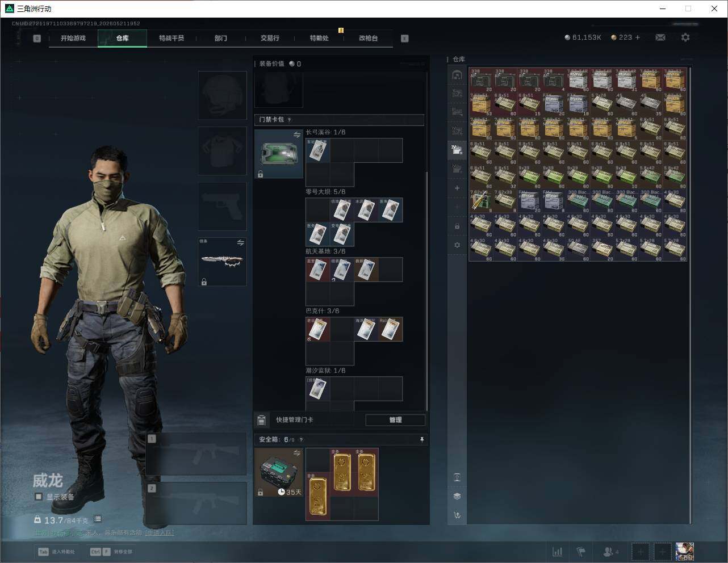Click the empty pistol equipment slot
Screen dimensions: 728x563
[x=222, y=206]
